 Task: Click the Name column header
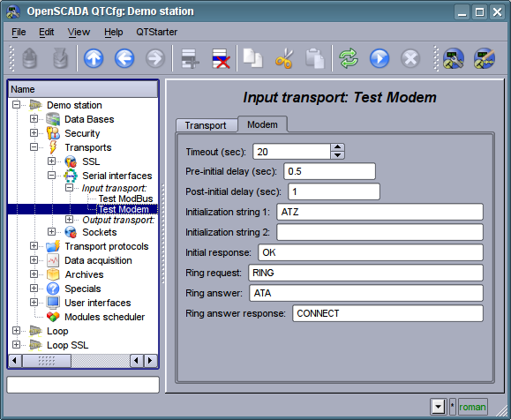tap(84, 89)
